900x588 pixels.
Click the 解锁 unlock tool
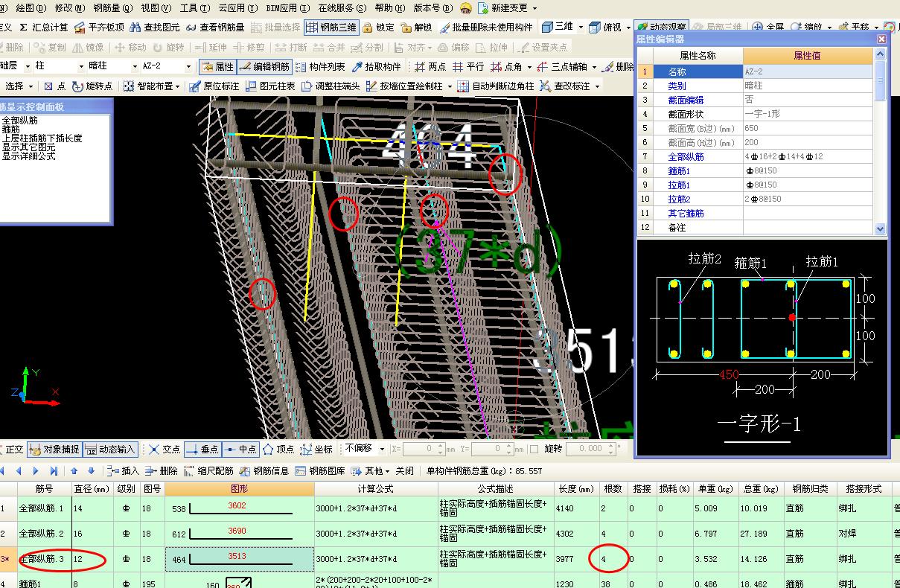tap(415, 27)
